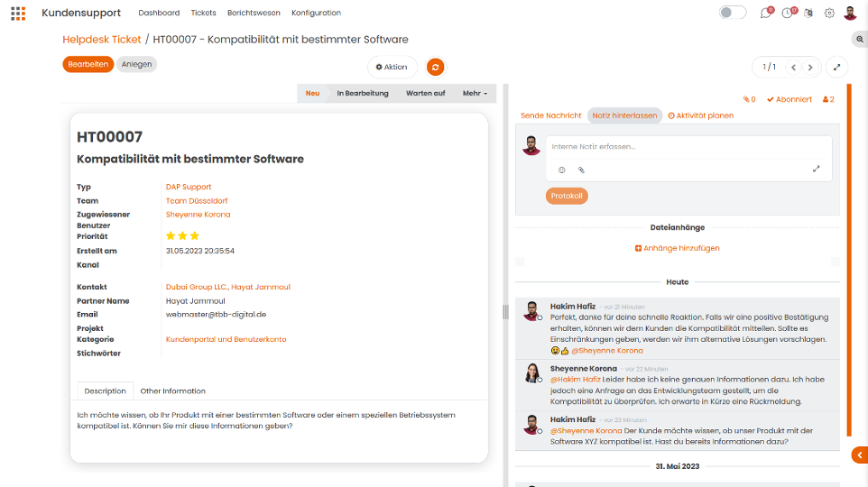868x487 pixels.
Task: Set priority to the third star
Action: click(x=195, y=235)
